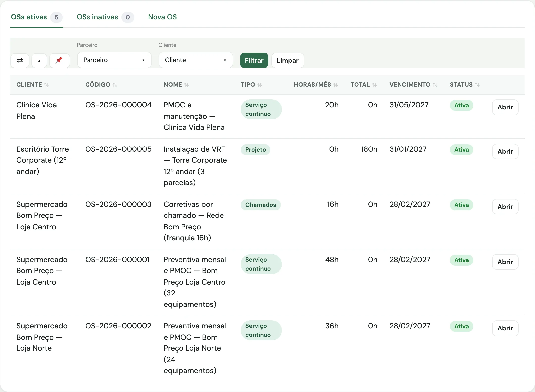Screen dimensions: 535x392
Task: Select the OSs ativas tab
Action: 37,17
